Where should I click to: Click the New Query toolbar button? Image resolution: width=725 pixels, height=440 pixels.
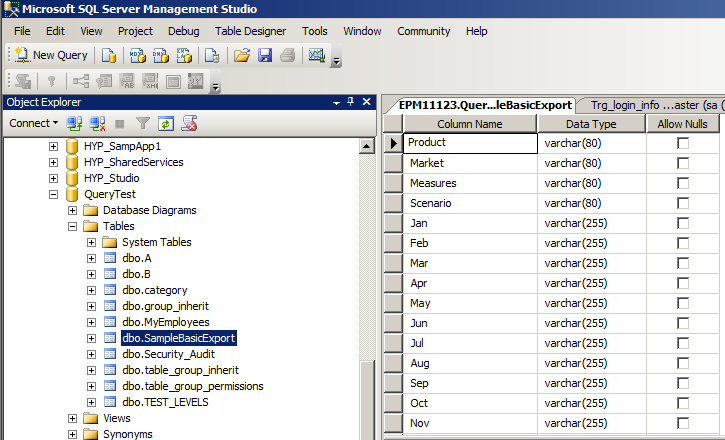tap(51, 55)
